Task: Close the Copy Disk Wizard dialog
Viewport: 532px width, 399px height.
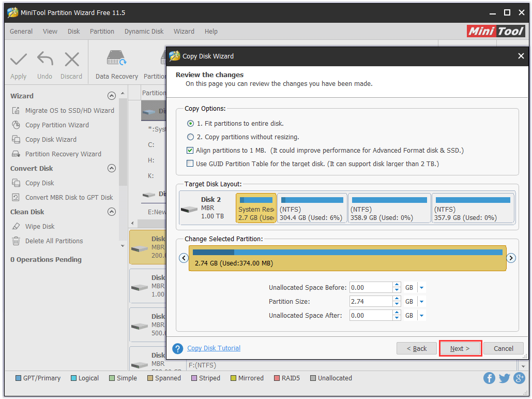Action: pyautogui.click(x=521, y=56)
